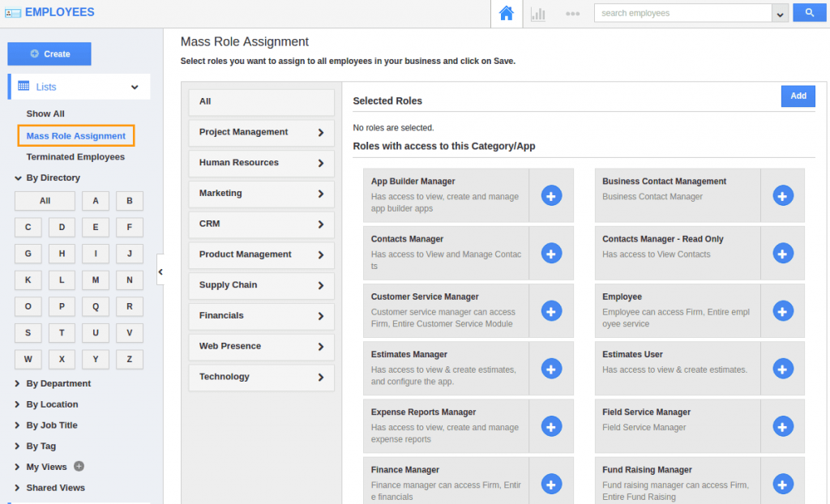
Task: Click the plus icon next to My Views
Action: [x=79, y=467]
